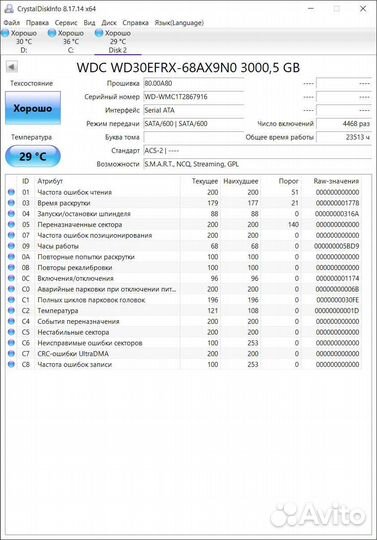This screenshot has height=540, width=377.
Task: Select the Disk 2 tab
Action: coord(118,41)
